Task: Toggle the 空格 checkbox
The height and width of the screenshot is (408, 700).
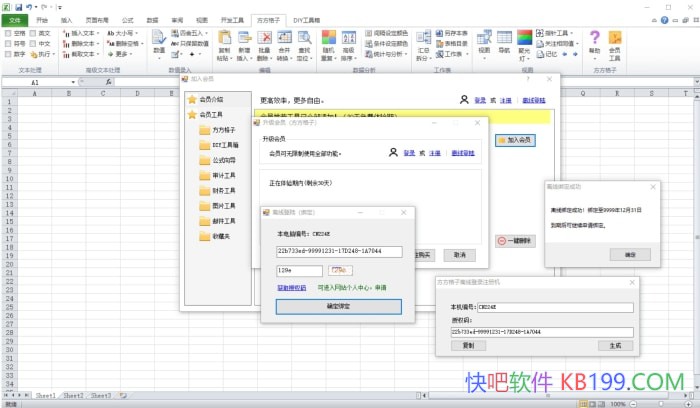Action: [x=10, y=34]
